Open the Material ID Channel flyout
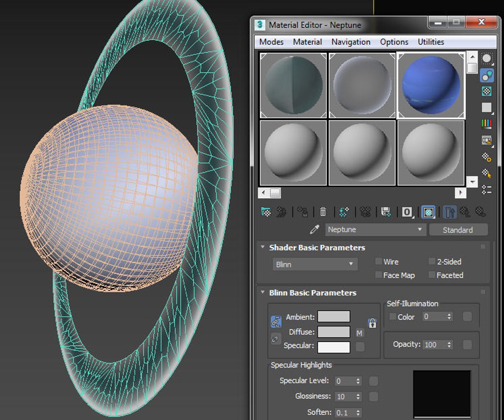Image resolution: width=504 pixels, height=420 pixels. click(407, 212)
